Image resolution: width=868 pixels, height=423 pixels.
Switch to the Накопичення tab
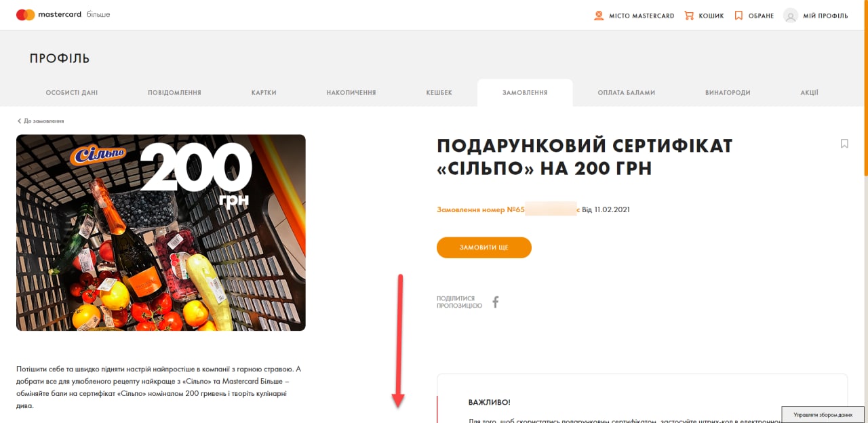[x=351, y=93]
